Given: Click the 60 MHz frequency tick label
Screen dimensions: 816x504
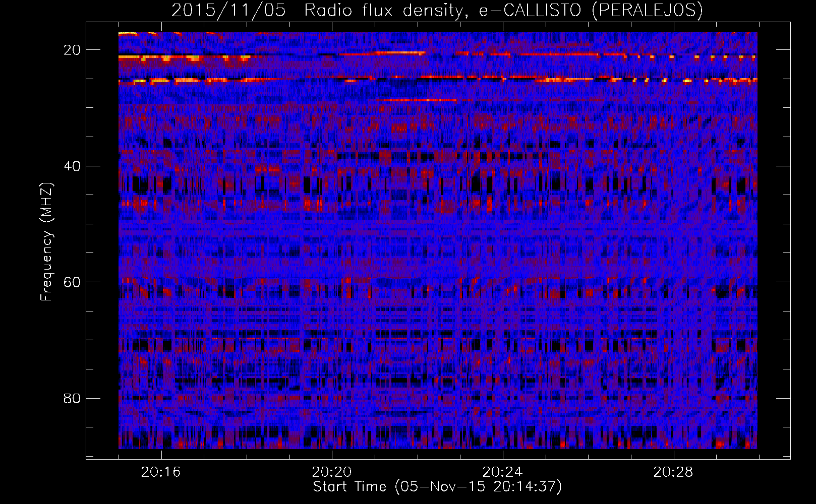Looking at the screenshot, I should point(73,282).
